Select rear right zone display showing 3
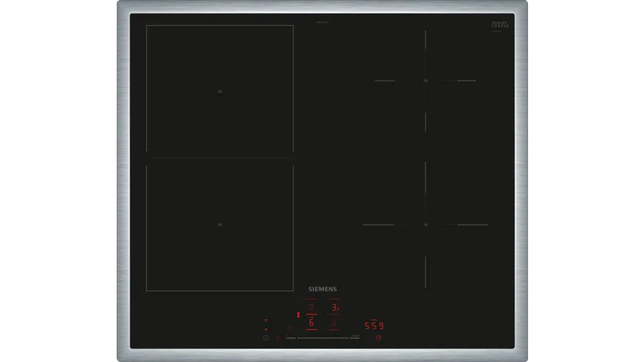Screen dimensions: 644x362 334,308
